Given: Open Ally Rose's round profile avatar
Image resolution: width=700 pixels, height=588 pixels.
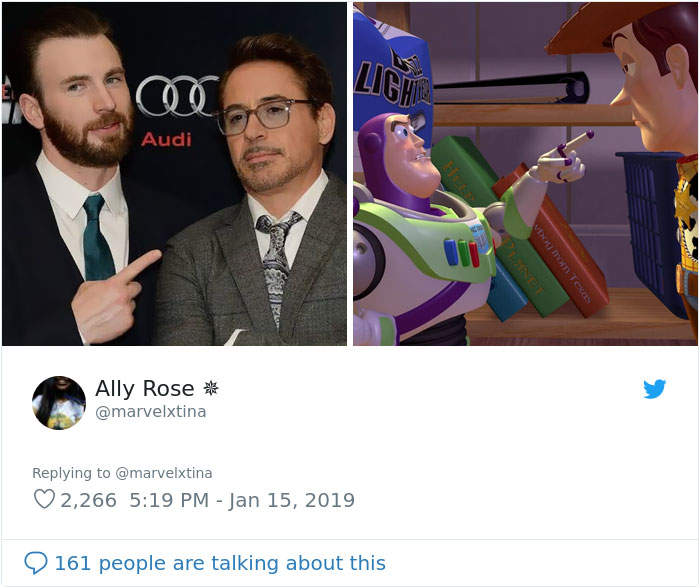Looking at the screenshot, I should pyautogui.click(x=58, y=403).
